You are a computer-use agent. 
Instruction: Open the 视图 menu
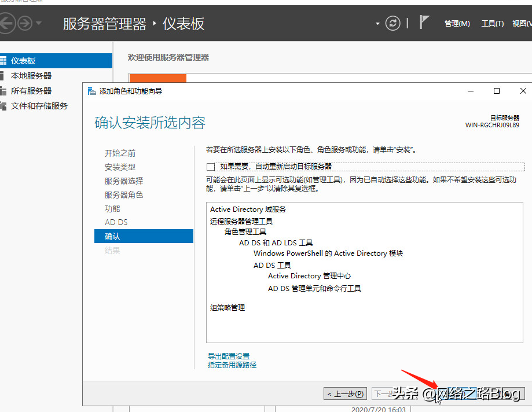tap(522, 24)
